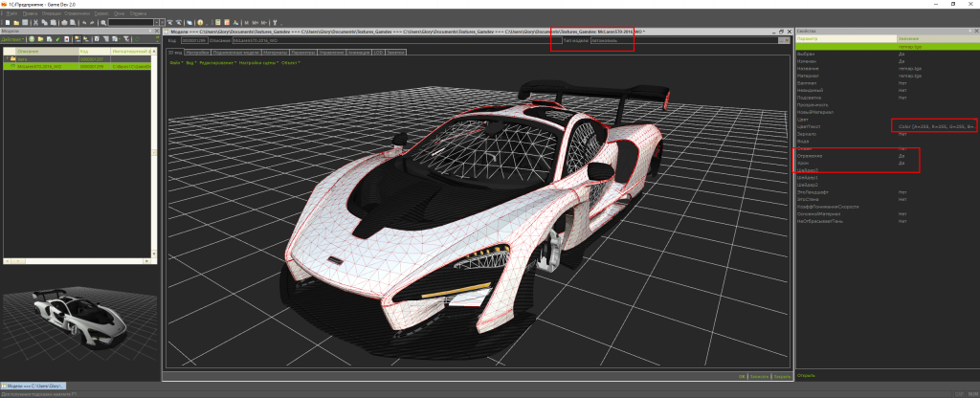Click green Add item icon in Модели panel
Viewport: 980px width, 398px height.
coord(32,38)
